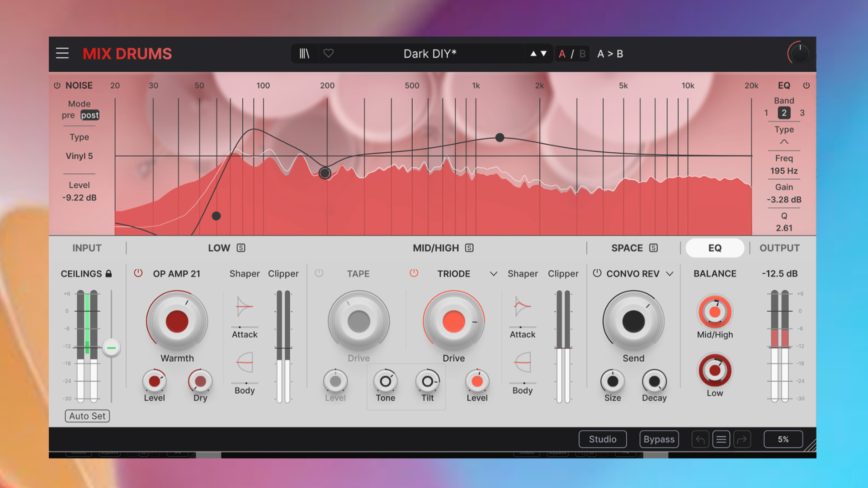Open the preset library browser icon
This screenshot has height=488, width=868.
304,54
